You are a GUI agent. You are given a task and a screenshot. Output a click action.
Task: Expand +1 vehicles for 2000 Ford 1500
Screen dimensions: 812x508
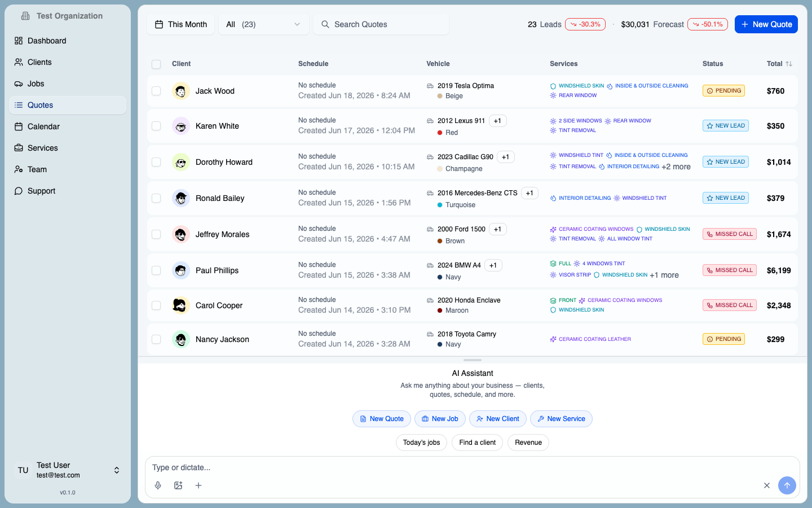[497, 229]
